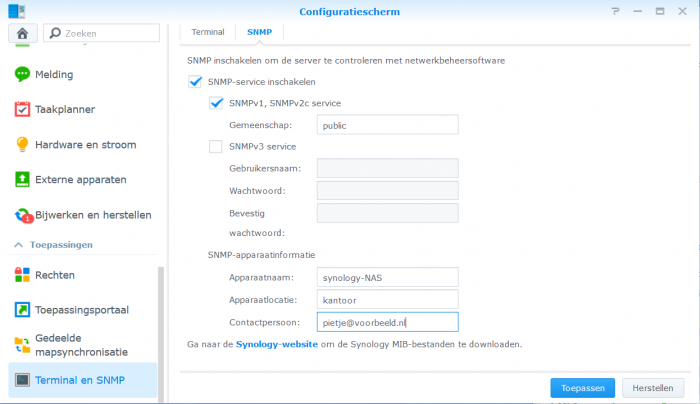The height and width of the screenshot is (404, 700).
Task: Switch to the Terminal tab
Action: point(208,32)
